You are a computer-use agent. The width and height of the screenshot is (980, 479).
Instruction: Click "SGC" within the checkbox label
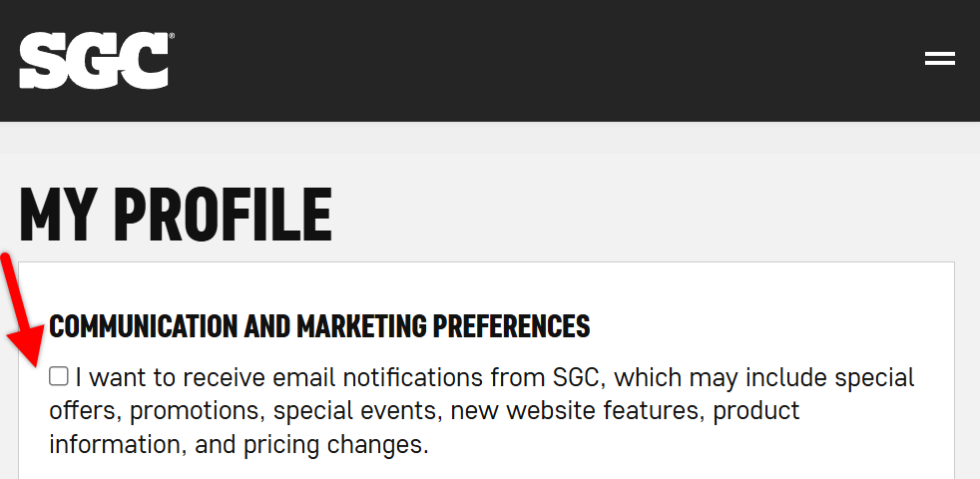(579, 378)
